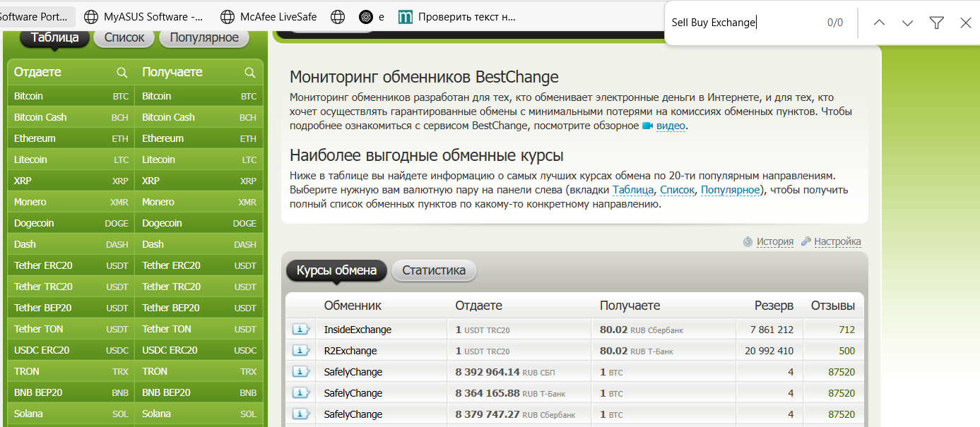The image size is (980, 427).
Task: Select Tether TON in Отдаете column
Action: [x=71, y=329]
